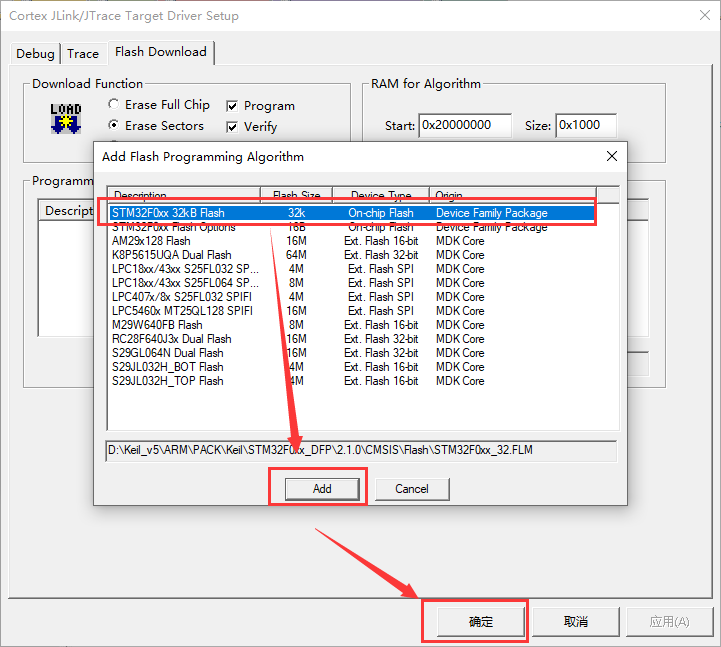
Task: Select S29JL032H_BOT Flash algorithm
Action: [352, 367]
